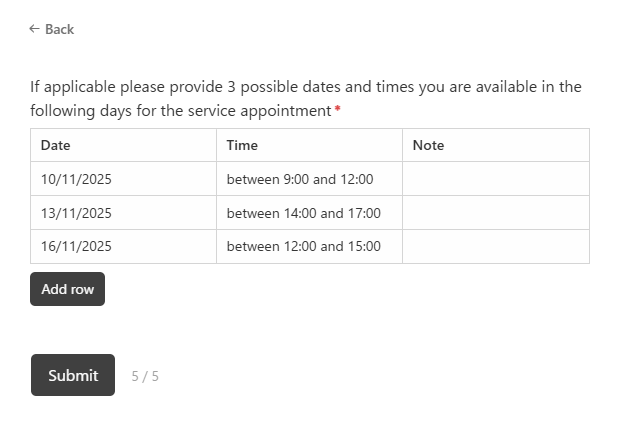Click the word Back at top
Viewport: 634px width, 441px height.
point(60,29)
